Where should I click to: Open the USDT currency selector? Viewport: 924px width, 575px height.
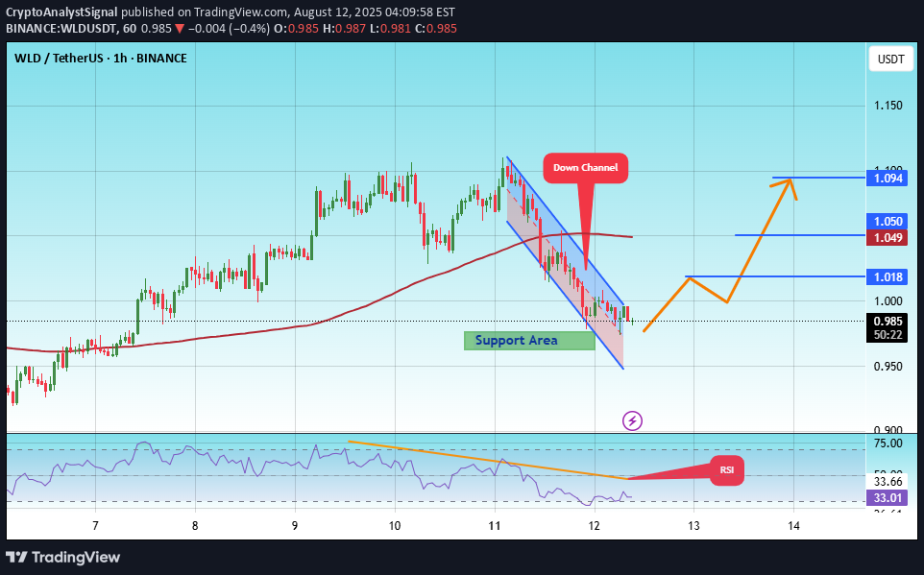[890, 59]
